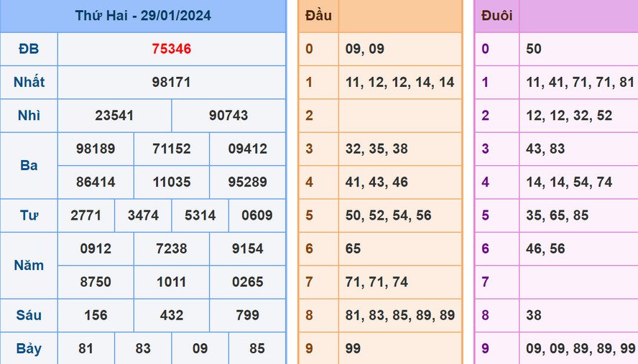
Task: Click third prize number 95289
Action: pos(247,182)
